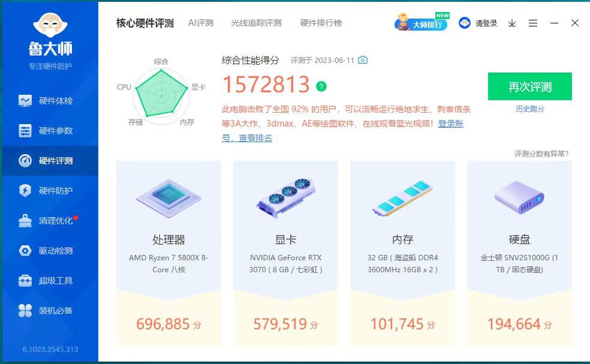Click 金士顿 SNV2S1000G drive description
The height and width of the screenshot is (364, 590).
coord(520,263)
